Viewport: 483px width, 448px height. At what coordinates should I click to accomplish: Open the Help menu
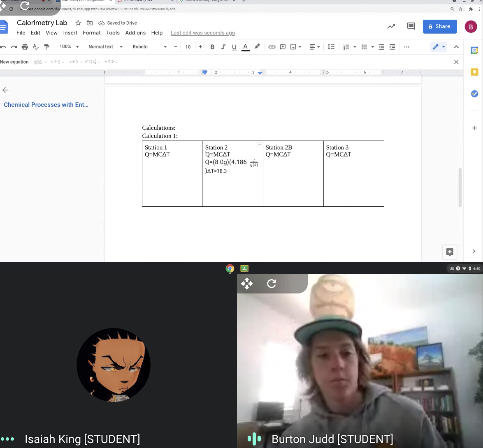[157, 32]
